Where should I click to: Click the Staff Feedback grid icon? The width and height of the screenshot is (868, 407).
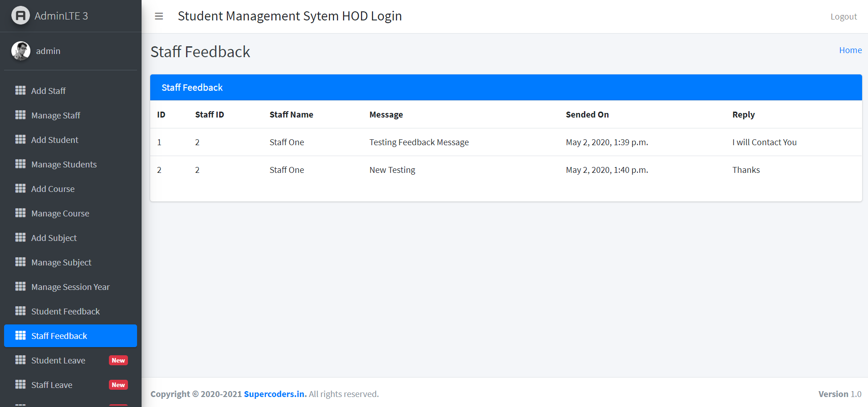coord(20,335)
